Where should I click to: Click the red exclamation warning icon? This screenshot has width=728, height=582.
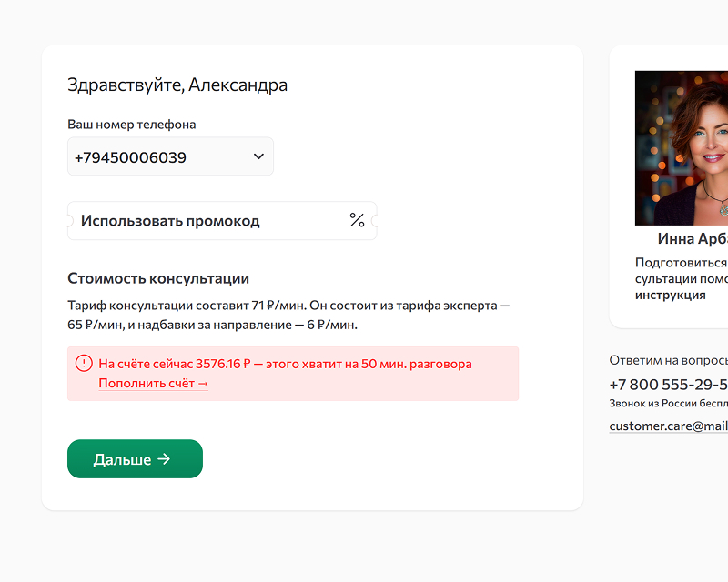84,364
